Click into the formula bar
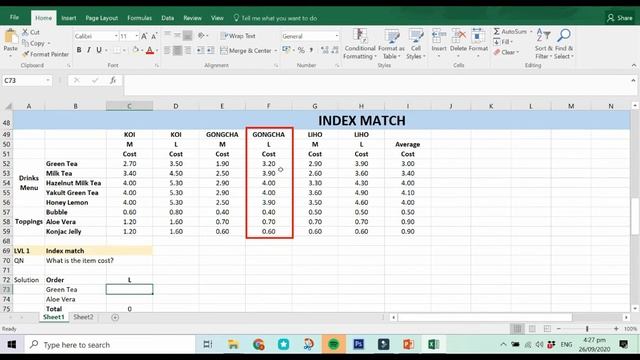 (376, 85)
